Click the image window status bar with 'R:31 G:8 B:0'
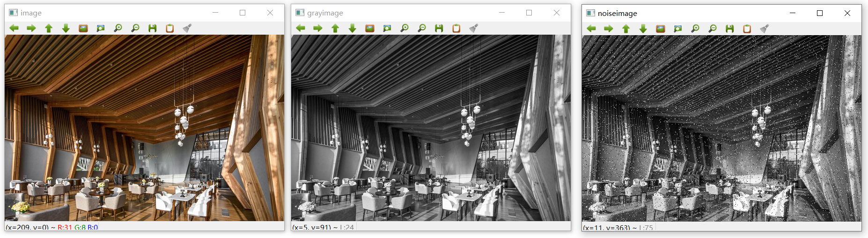The height and width of the screenshot is (238, 868). pyautogui.click(x=144, y=227)
